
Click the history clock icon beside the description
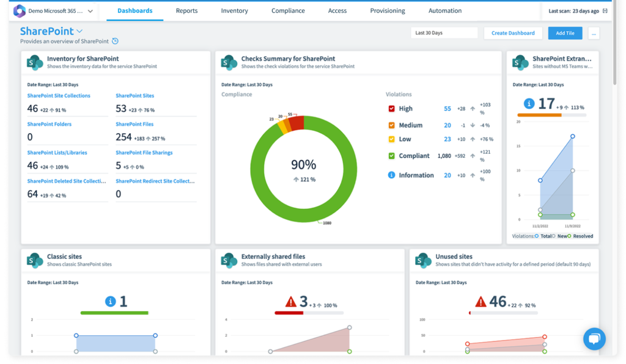click(115, 41)
